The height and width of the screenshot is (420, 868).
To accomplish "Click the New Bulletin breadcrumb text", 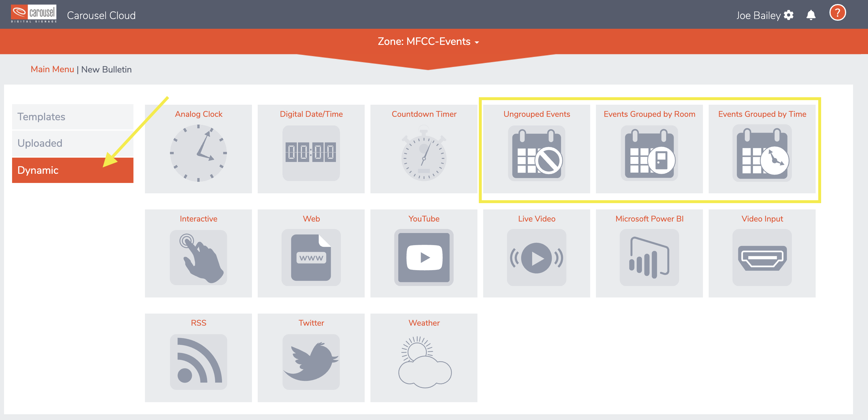I will pos(106,69).
